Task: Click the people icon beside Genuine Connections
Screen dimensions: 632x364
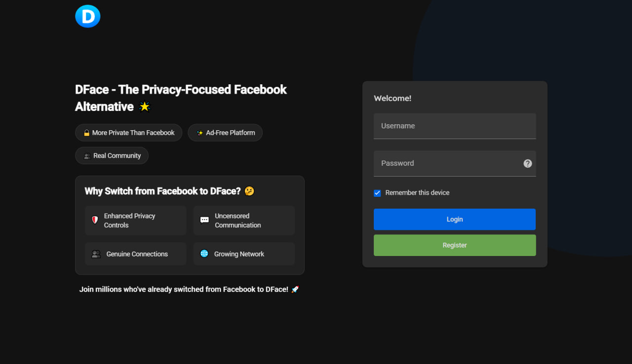Action: pos(96,254)
